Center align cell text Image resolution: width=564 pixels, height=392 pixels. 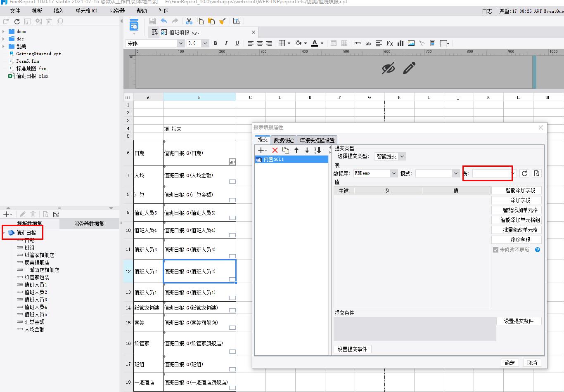[x=260, y=43]
